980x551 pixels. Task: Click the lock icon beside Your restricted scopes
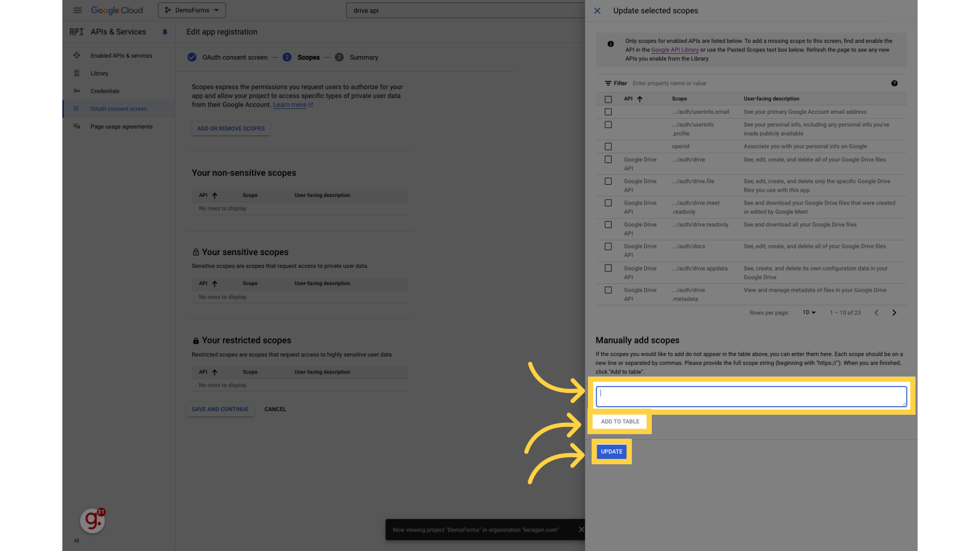[195, 341]
